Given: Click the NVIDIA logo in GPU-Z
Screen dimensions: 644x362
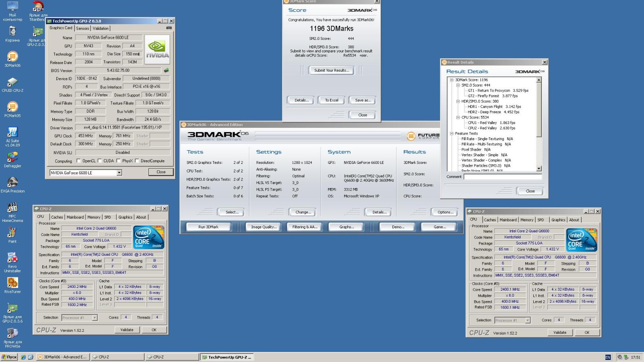Looking at the screenshot, I should [157, 49].
